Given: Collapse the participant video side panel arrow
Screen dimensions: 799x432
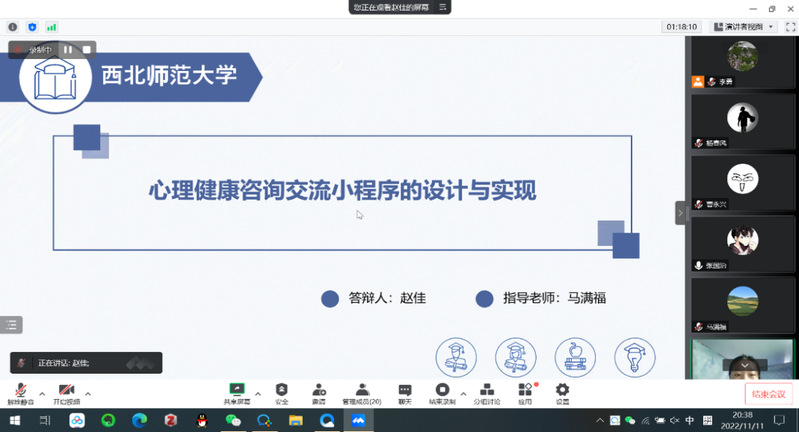Looking at the screenshot, I should tap(681, 213).
